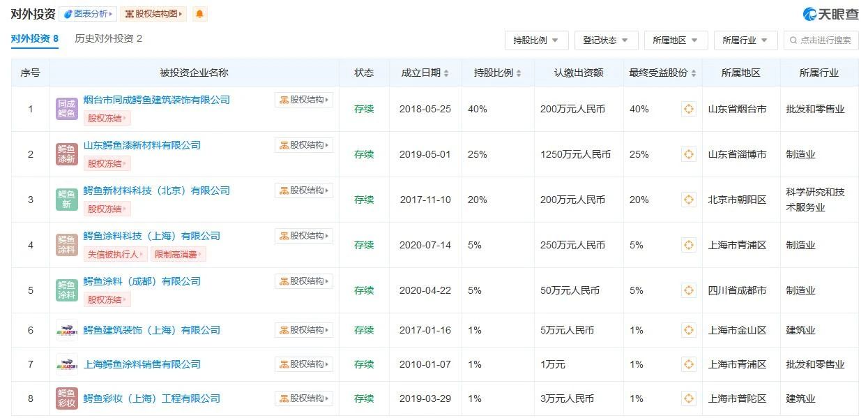Click the 天眼查 logo
868x418 pixels.
[830, 14]
